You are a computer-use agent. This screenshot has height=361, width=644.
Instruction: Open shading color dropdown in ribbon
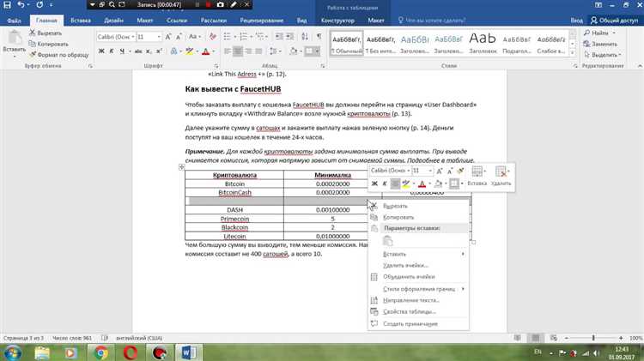click(x=300, y=51)
